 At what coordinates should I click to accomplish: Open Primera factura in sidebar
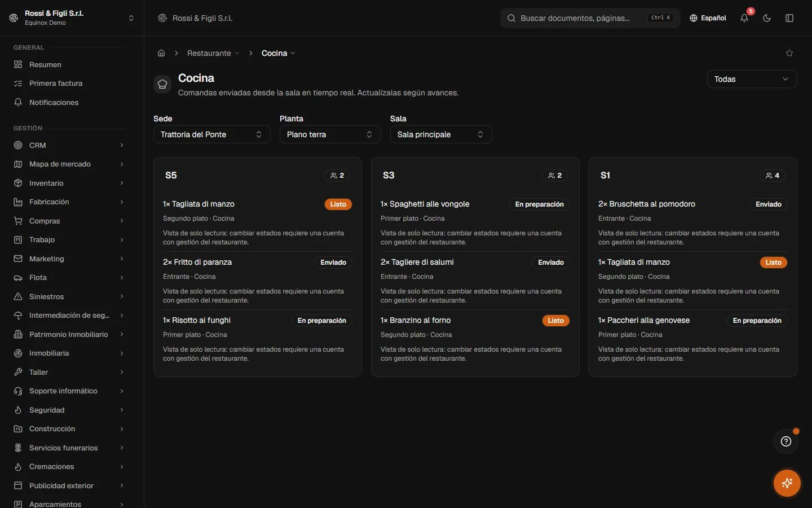(x=69, y=84)
